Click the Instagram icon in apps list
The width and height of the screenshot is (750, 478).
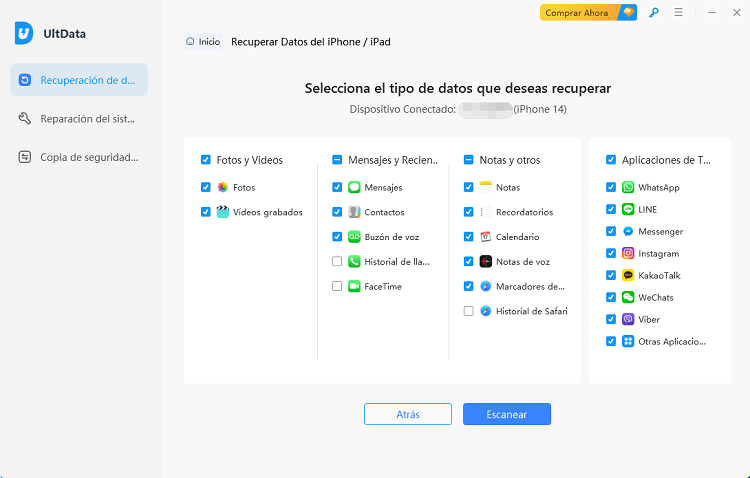[628, 254]
